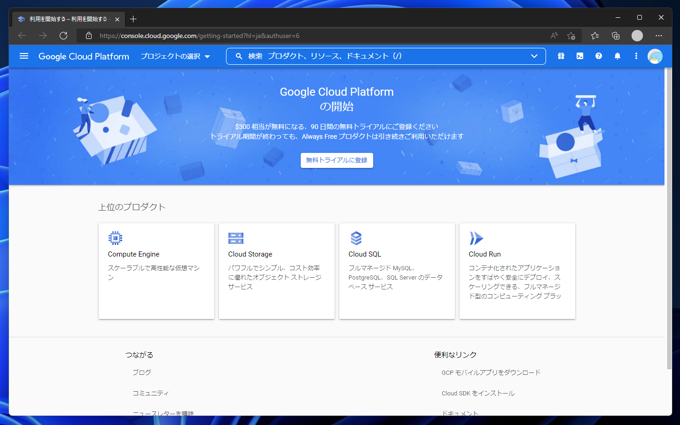Click the page vertical scrollbar
Image resolution: width=680 pixels, height=425 pixels.
pyautogui.click(x=669, y=219)
